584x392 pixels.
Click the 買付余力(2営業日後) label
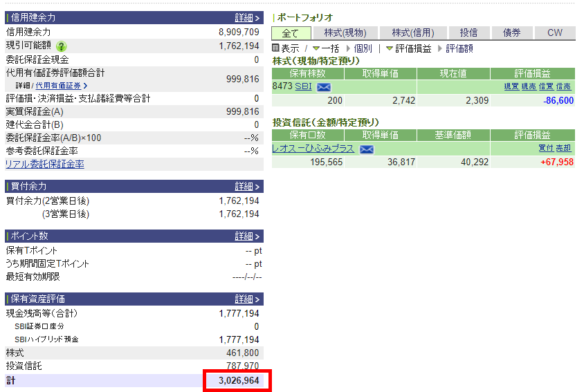coord(48,201)
